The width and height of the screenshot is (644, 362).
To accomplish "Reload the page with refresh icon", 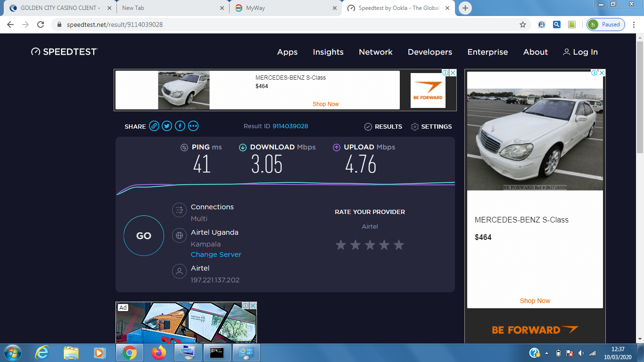I will (41, 25).
